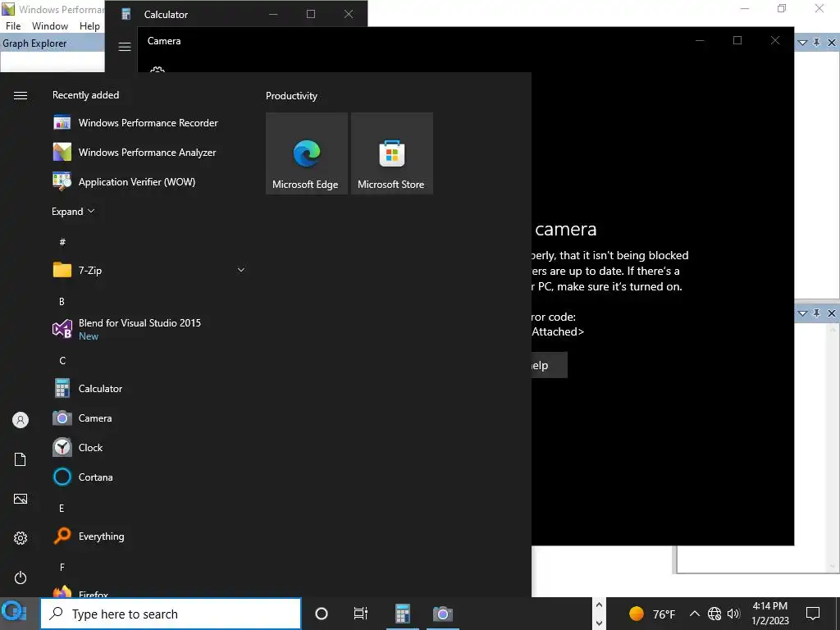
Task: Show hidden system tray icons
Action: click(694, 614)
